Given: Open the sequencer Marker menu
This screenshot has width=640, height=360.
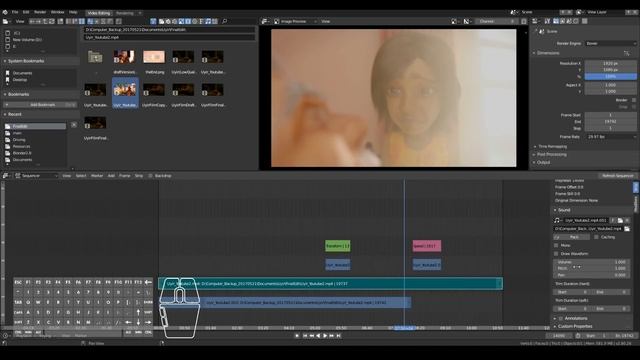Looking at the screenshot, I should point(97,176).
